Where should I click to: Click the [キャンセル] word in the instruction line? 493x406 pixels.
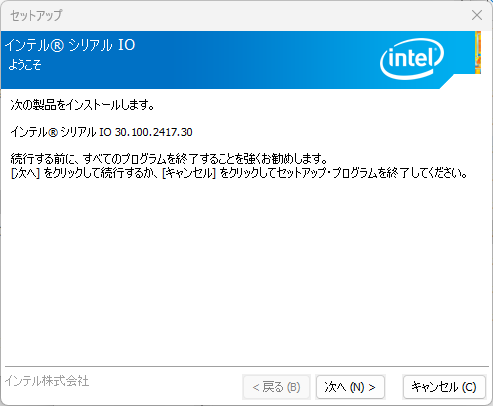point(189,173)
